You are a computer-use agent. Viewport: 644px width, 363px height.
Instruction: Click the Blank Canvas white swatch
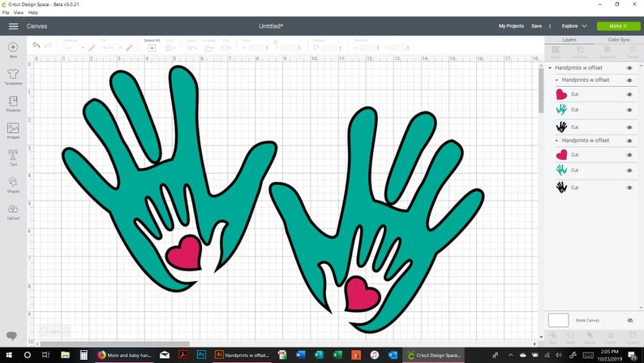pyautogui.click(x=558, y=320)
